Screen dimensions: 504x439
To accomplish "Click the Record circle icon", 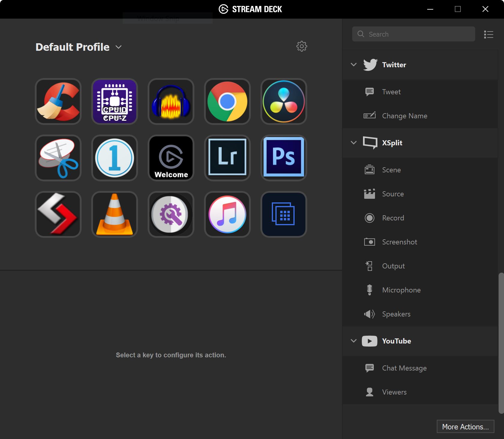I will (x=370, y=218).
